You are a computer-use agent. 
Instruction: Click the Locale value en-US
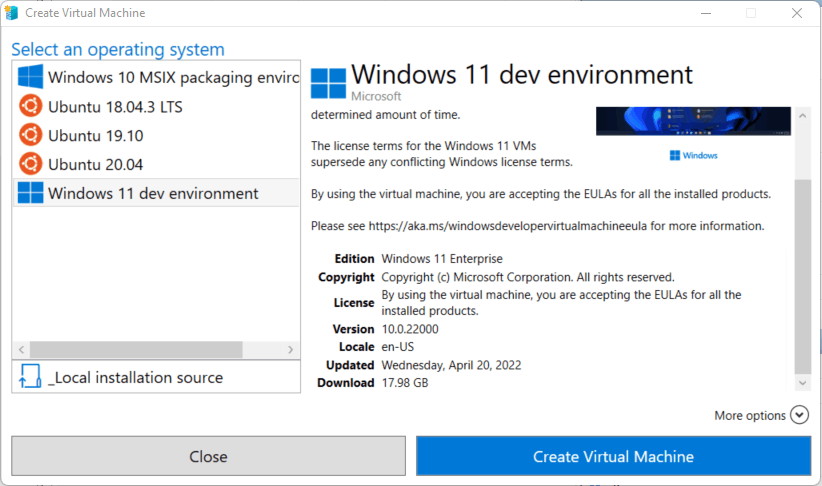(397, 347)
